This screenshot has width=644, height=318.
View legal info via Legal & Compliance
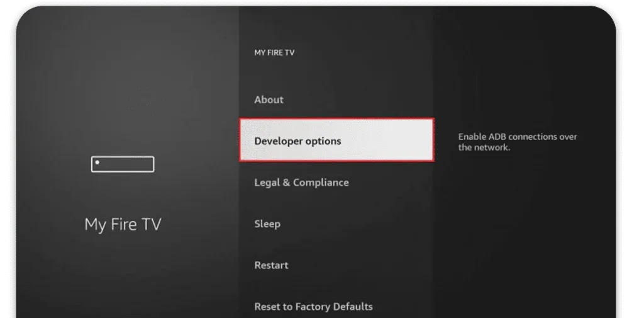[301, 183]
